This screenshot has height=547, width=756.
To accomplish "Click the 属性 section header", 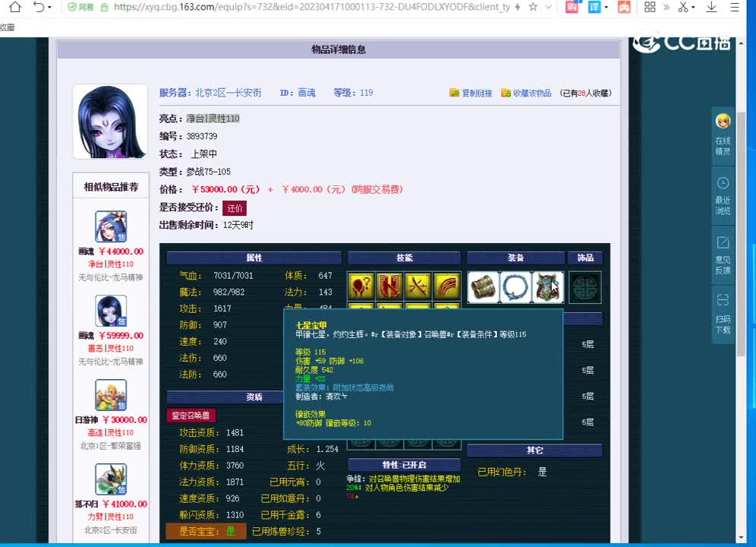I will [x=254, y=258].
